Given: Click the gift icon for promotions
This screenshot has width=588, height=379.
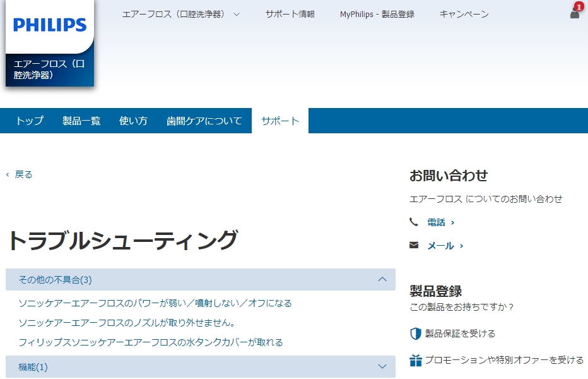Looking at the screenshot, I should 416,360.
